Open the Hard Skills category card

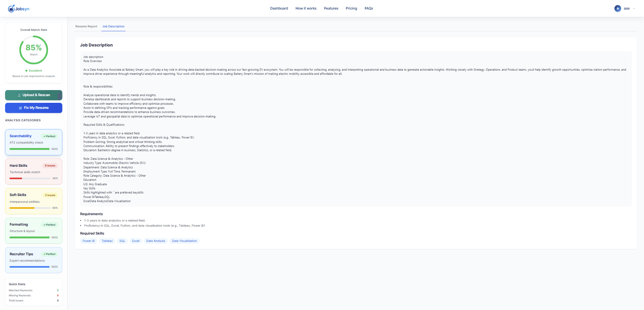pos(33,172)
